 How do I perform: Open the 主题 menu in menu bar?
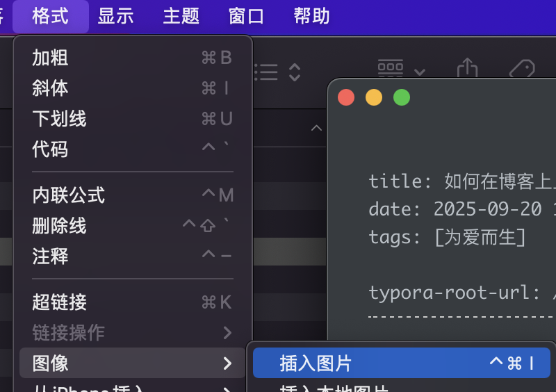pos(181,16)
